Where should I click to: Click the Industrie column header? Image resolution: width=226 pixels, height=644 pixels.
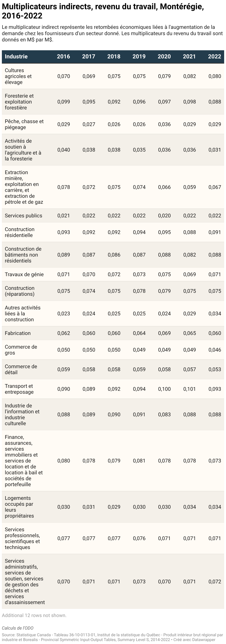point(16,57)
